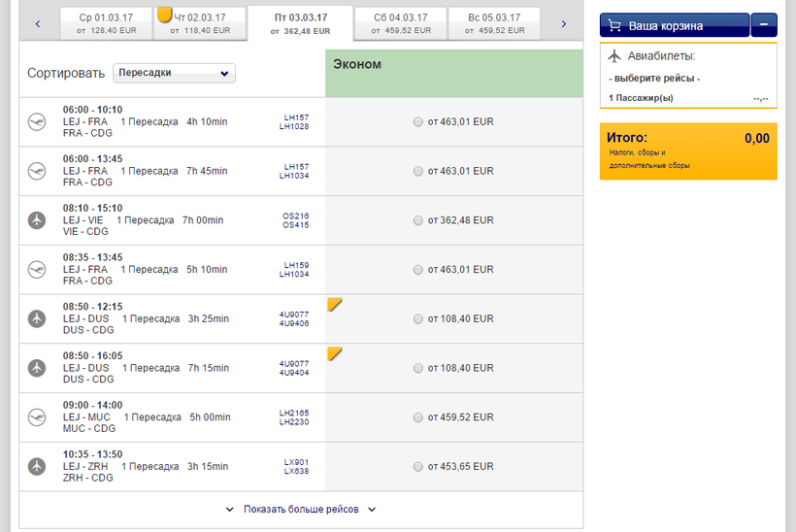Collapse the basket with minus button
The height and width of the screenshot is (532, 796).
[x=765, y=25]
